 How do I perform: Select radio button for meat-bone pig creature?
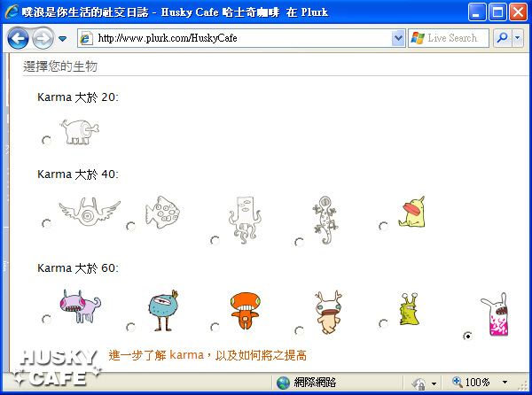(x=46, y=140)
